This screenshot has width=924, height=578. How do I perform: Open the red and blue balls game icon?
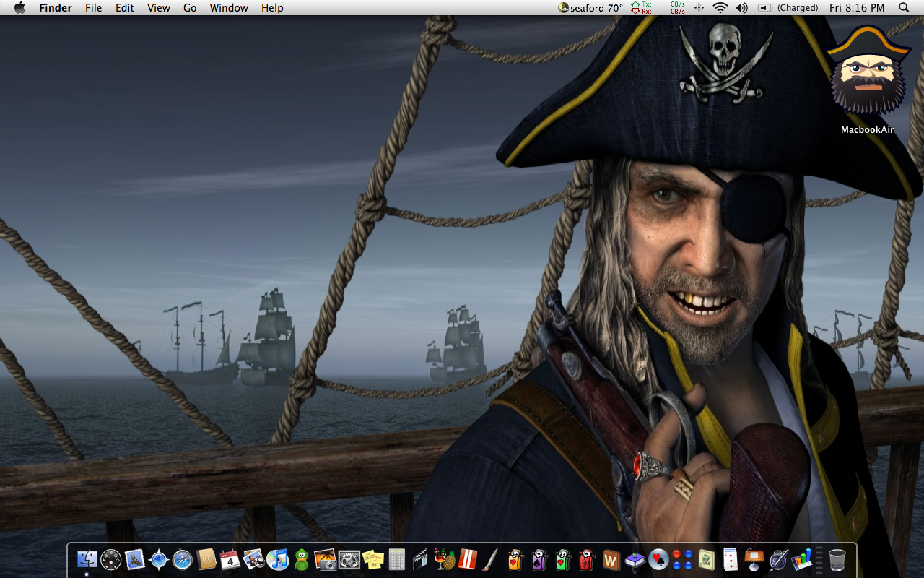tap(682, 559)
